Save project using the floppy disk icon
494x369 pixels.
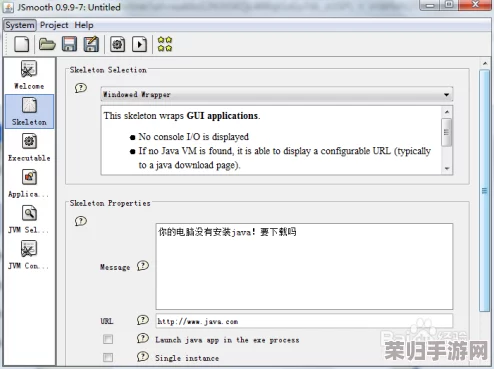69,44
